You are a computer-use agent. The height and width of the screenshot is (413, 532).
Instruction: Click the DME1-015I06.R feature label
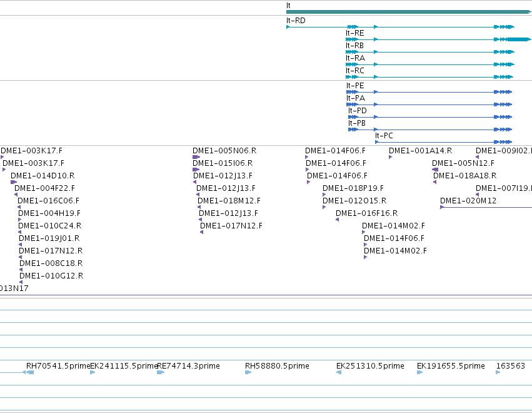(x=223, y=163)
